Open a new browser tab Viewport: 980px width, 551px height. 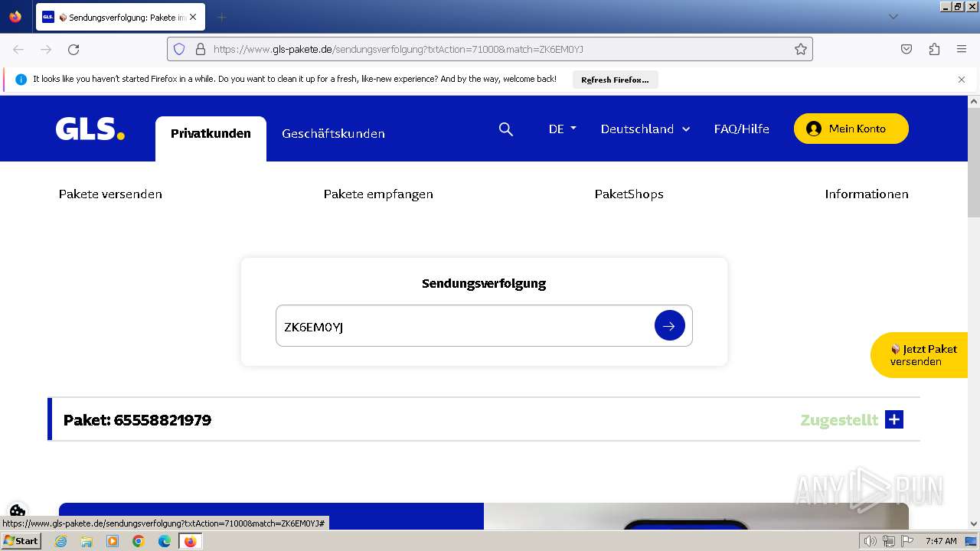221,17
